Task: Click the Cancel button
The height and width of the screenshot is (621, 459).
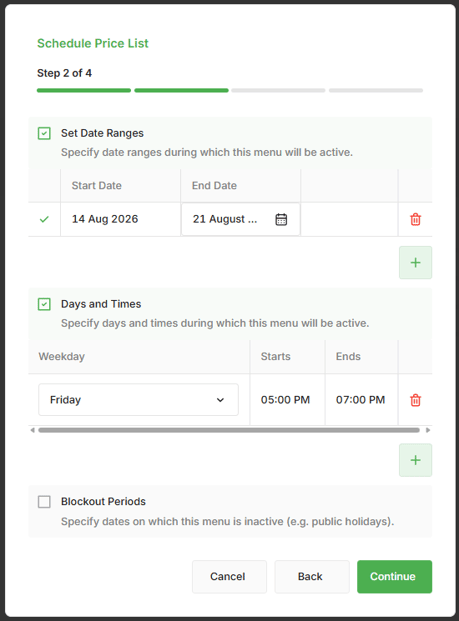Action: click(229, 577)
